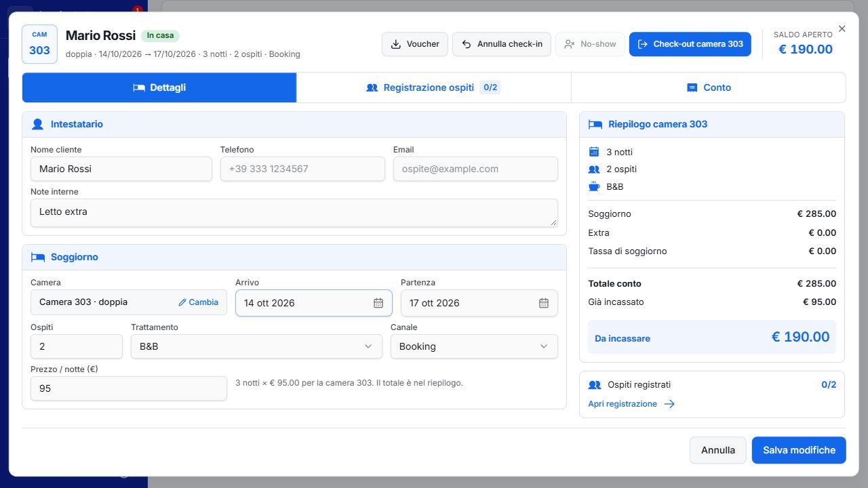Click the In casa status badge
Viewport: 868px width, 488px height.
[160, 36]
